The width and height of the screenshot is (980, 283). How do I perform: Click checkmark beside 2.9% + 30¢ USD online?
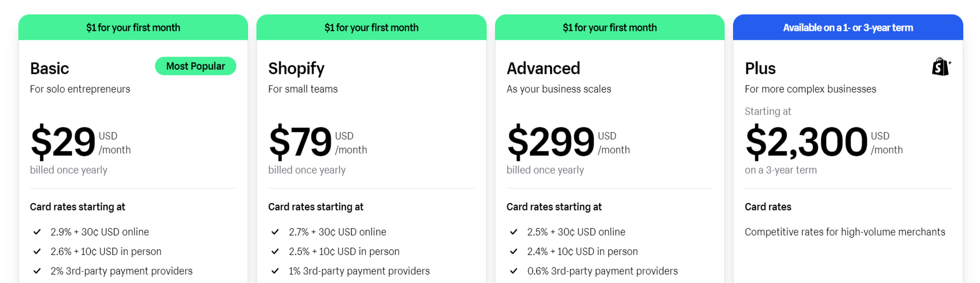pyautogui.click(x=37, y=232)
